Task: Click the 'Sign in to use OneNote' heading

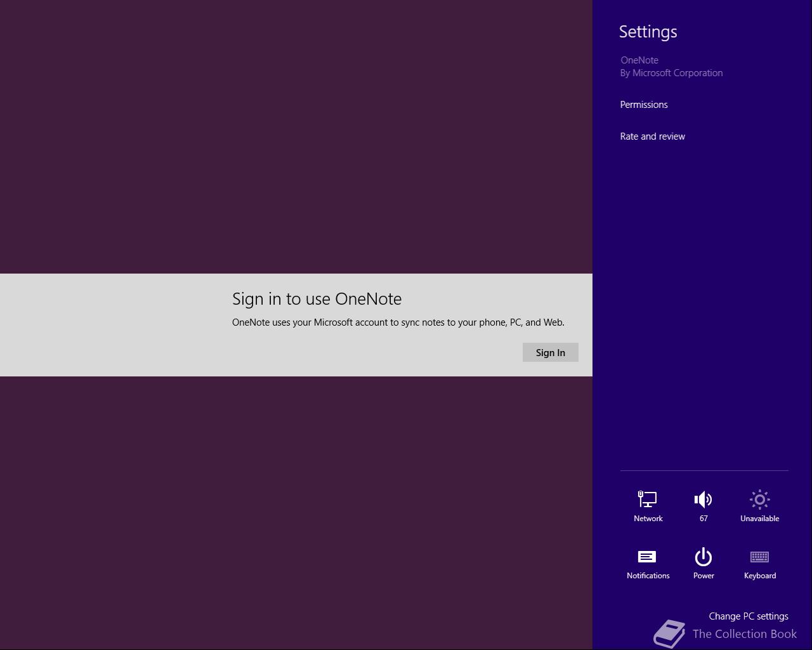Action: pyautogui.click(x=317, y=298)
